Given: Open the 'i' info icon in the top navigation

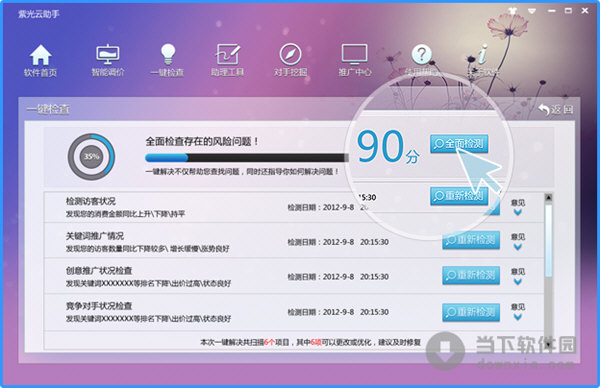Looking at the screenshot, I should (483, 54).
